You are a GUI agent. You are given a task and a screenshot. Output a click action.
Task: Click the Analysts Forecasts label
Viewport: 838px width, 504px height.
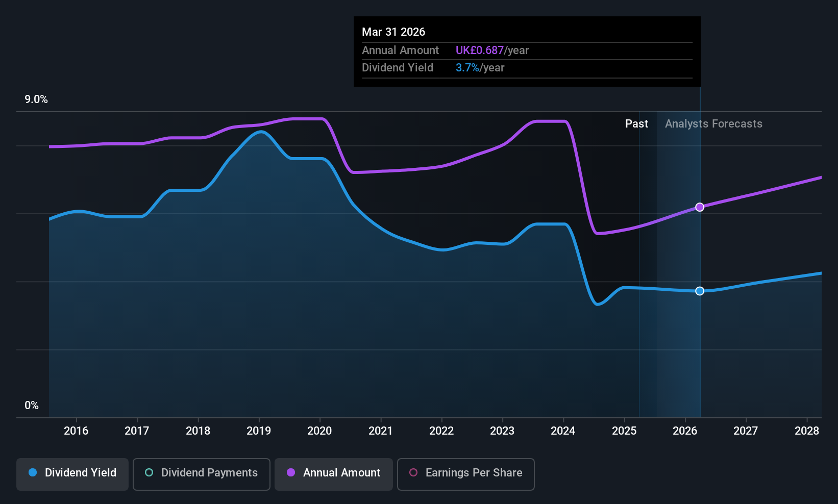[x=713, y=124]
